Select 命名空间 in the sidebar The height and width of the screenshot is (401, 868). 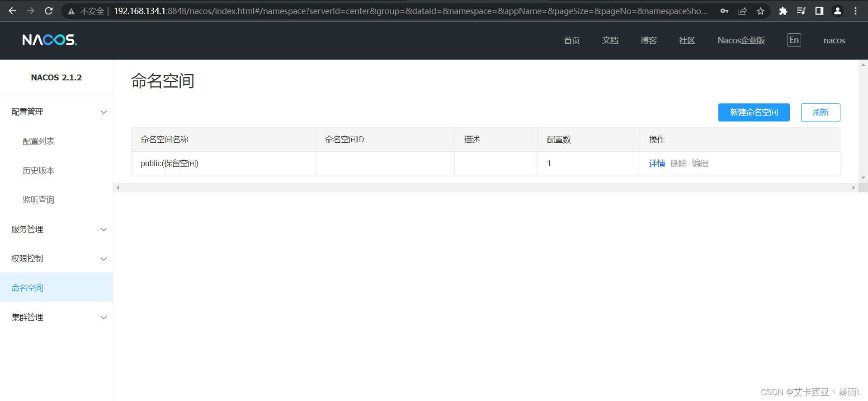56,287
